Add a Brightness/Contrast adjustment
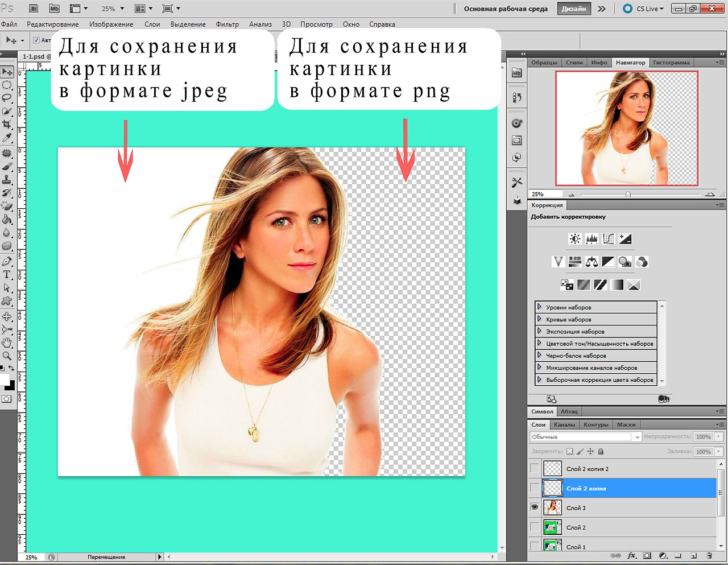Image resolution: width=728 pixels, height=565 pixels. click(x=575, y=239)
